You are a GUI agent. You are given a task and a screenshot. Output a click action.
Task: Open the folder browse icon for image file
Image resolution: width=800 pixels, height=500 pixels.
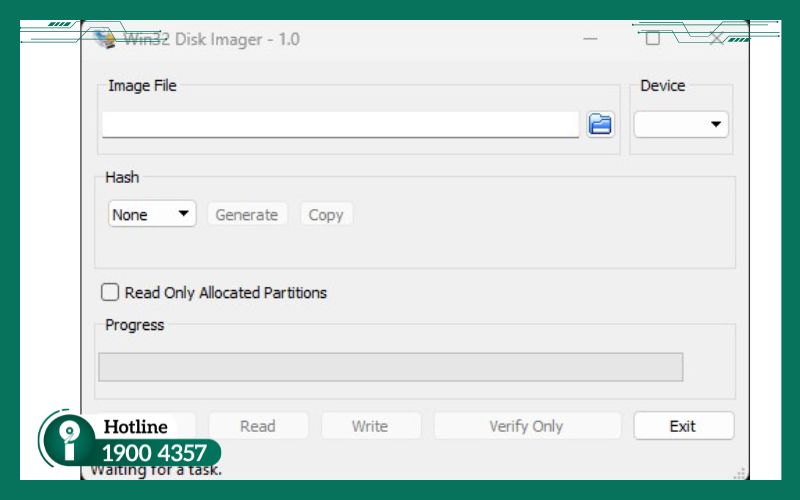(600, 124)
